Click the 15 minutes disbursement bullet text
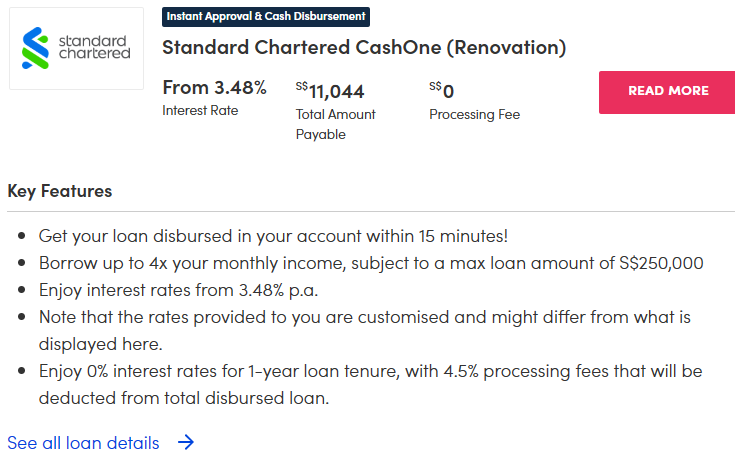This screenshot has width=735, height=461. coord(273,236)
